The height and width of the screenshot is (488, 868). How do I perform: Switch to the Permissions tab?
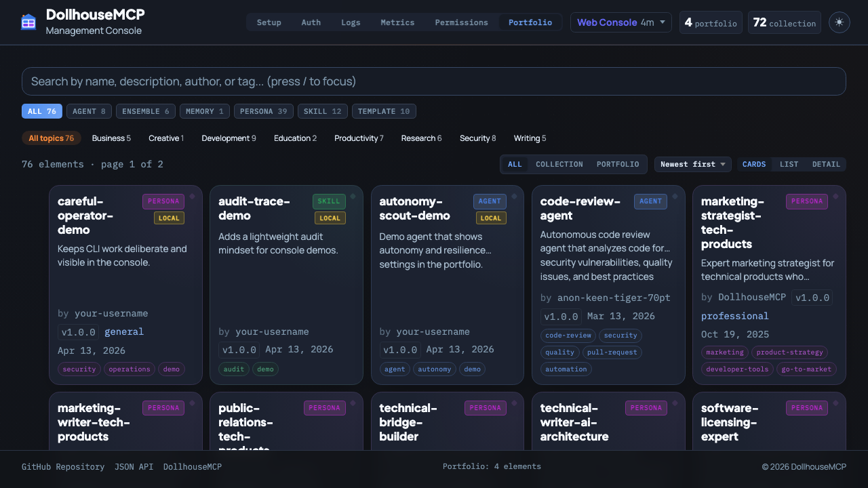(x=462, y=22)
